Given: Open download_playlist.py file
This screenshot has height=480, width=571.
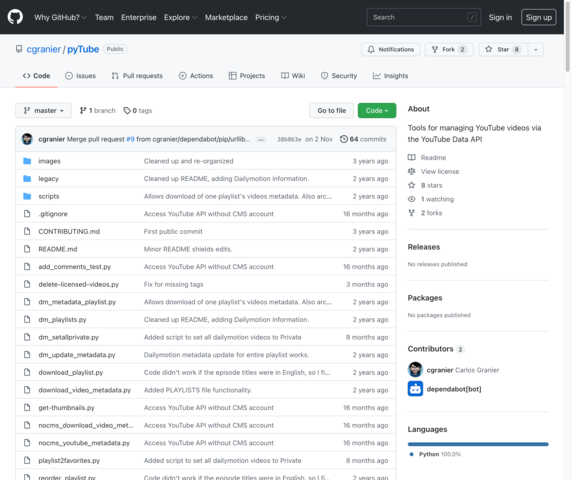Looking at the screenshot, I should coord(71,373).
